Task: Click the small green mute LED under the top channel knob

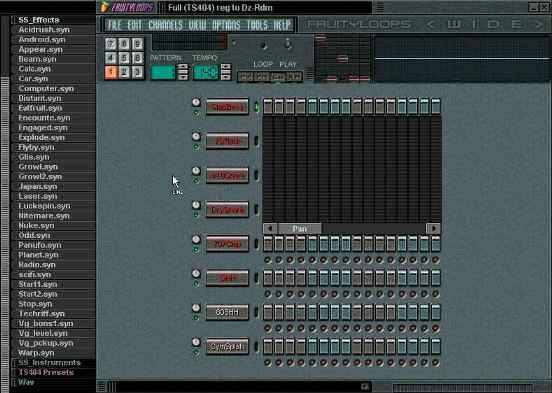Action: (196, 113)
